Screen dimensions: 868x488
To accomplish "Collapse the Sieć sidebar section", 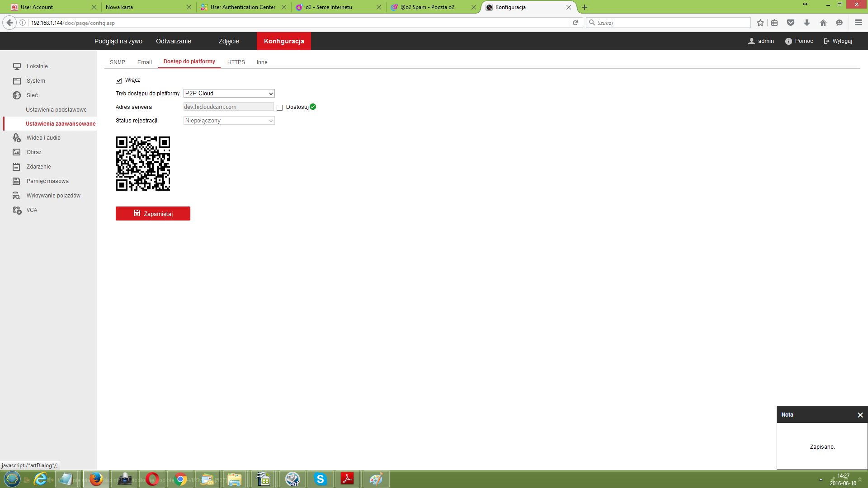I will pyautogui.click(x=32, y=95).
